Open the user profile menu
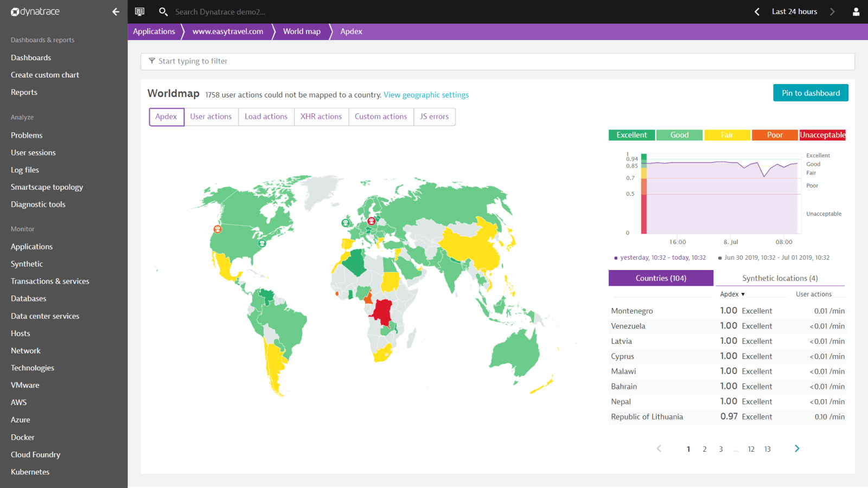 856,11
